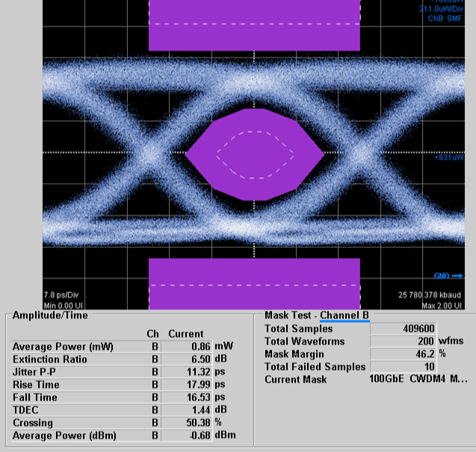This screenshot has height=452, width=476.
Task: Click the Amplitude/Time panel header
Action: point(50,315)
